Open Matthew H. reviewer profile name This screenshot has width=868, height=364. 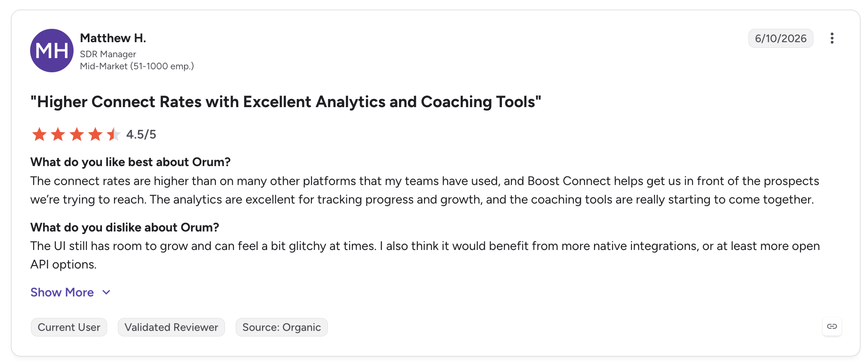coord(113,38)
